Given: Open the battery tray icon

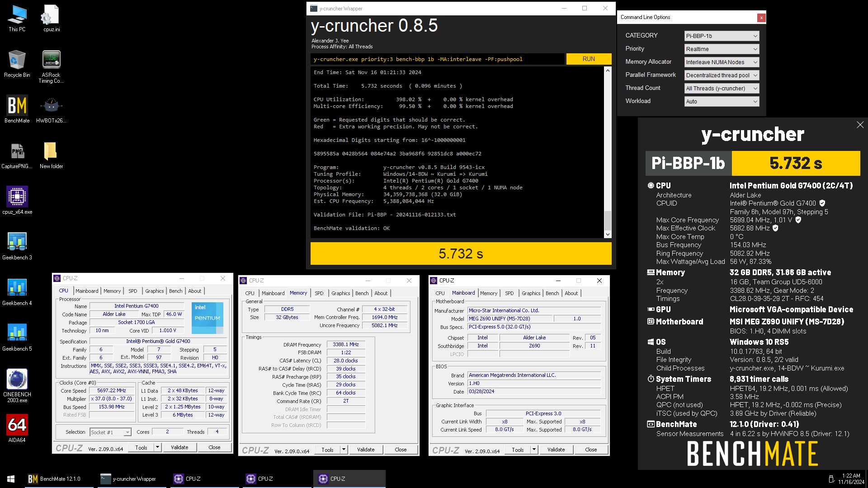Looking at the screenshot, I should point(831,479).
